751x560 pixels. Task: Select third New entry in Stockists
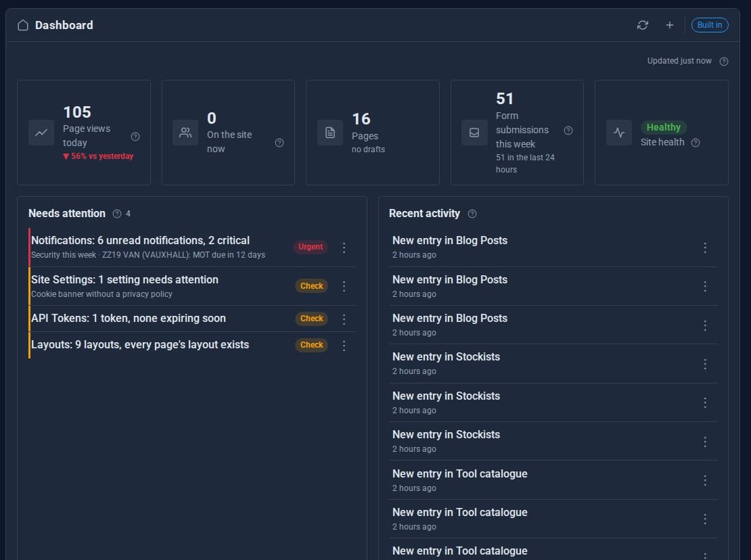click(553, 441)
